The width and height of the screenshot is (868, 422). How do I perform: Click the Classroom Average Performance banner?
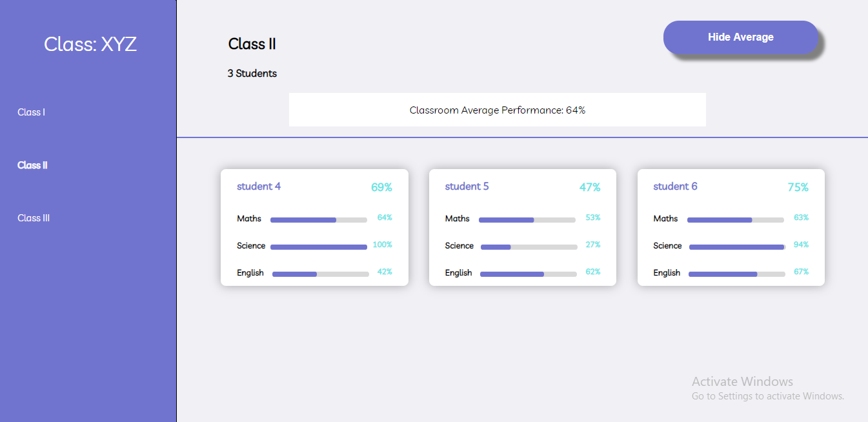498,110
